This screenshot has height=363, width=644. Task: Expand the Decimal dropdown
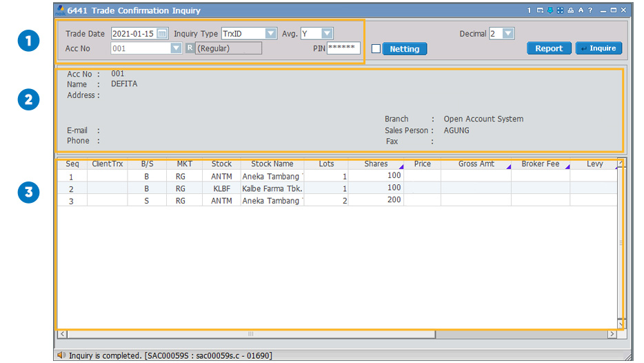(x=508, y=34)
